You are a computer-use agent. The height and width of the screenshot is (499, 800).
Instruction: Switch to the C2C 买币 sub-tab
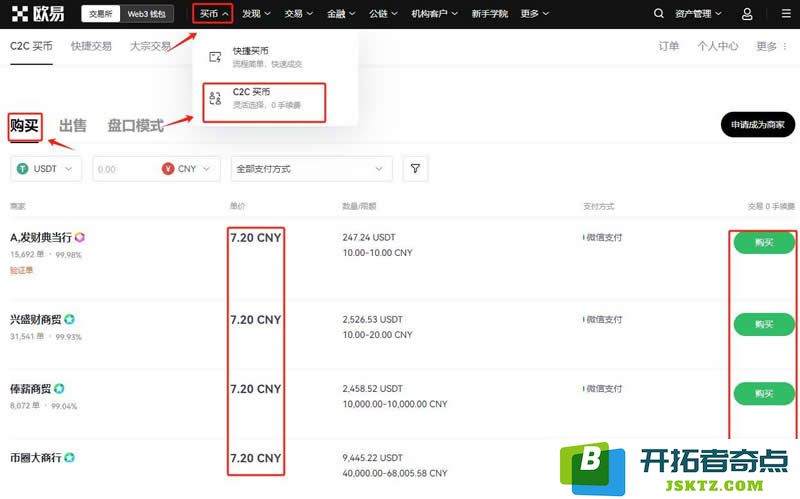31,46
